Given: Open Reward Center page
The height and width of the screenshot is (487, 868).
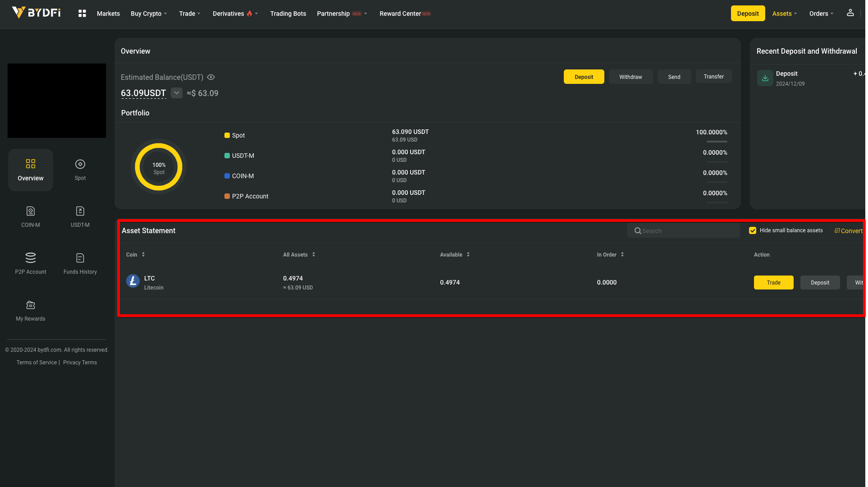Looking at the screenshot, I should tap(405, 14).
